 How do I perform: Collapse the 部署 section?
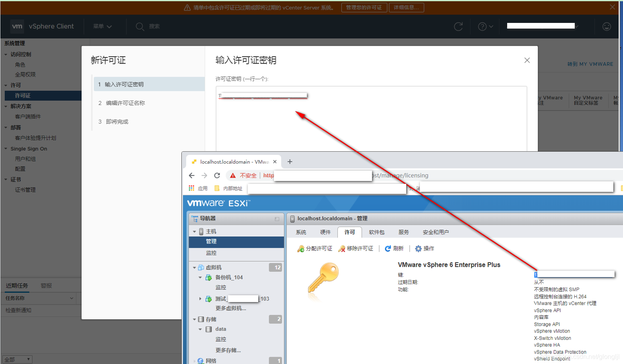coord(6,128)
